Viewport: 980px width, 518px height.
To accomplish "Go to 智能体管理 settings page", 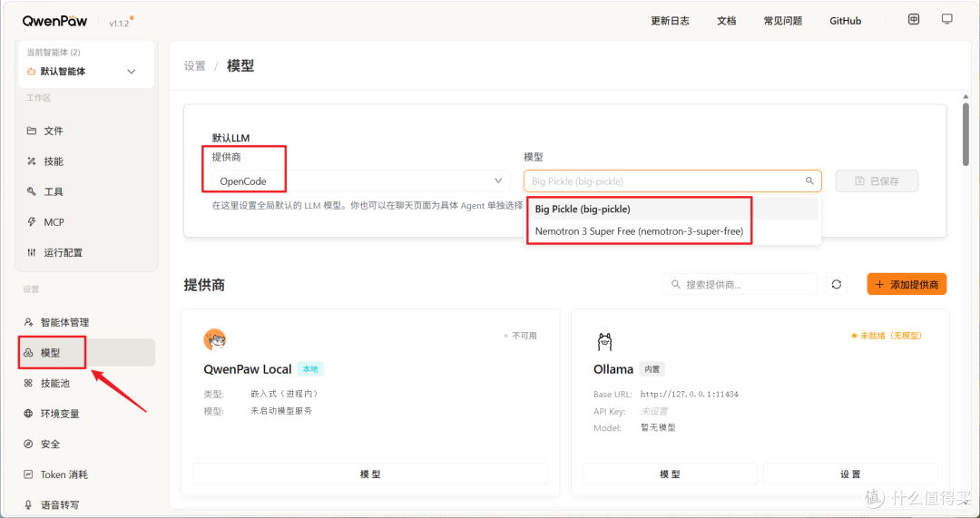I will [x=86, y=322].
